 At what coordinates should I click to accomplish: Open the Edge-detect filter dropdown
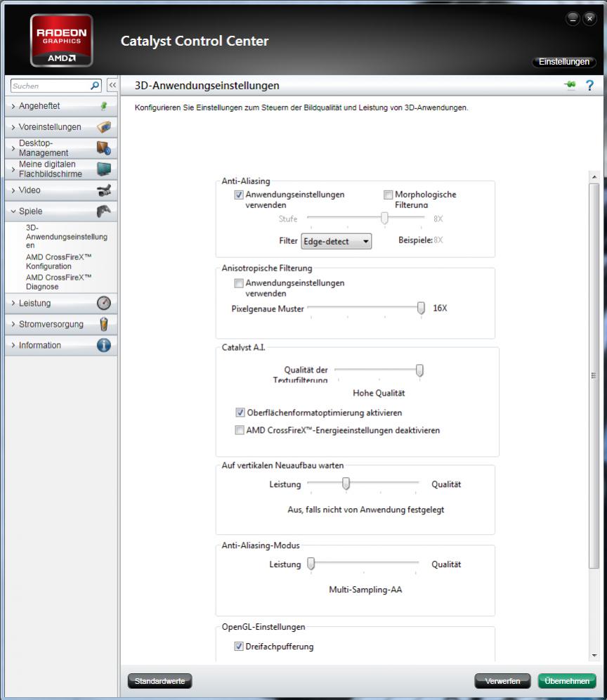click(336, 242)
